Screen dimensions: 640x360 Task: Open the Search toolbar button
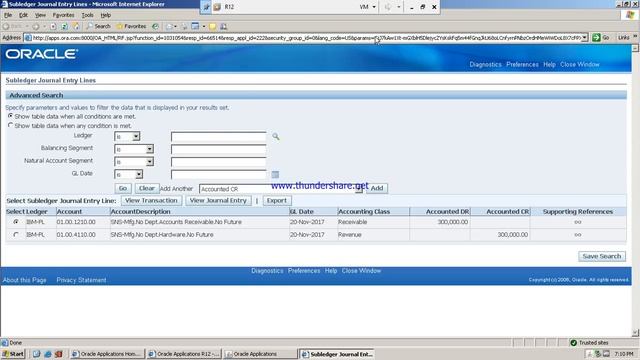pyautogui.click(x=98, y=26)
